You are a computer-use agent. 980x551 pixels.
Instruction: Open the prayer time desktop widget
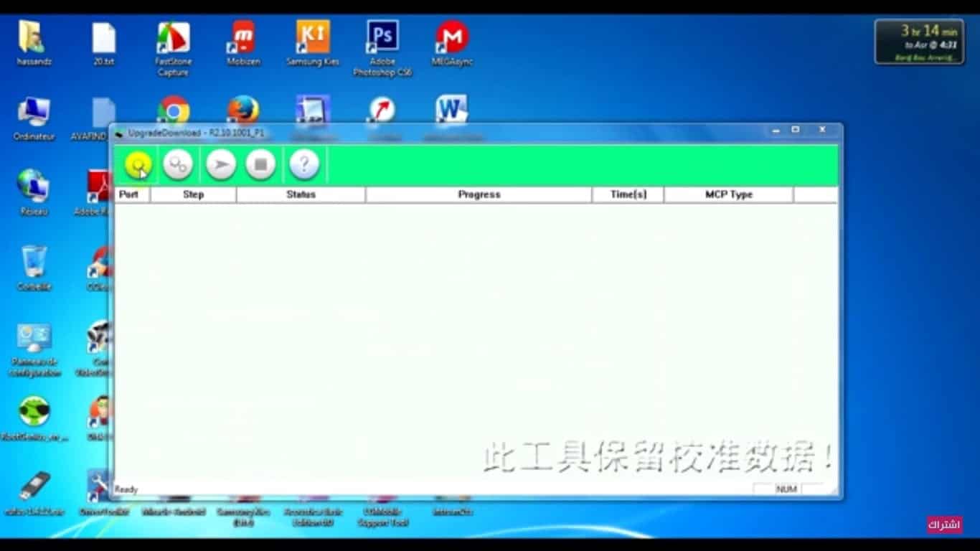(919, 42)
